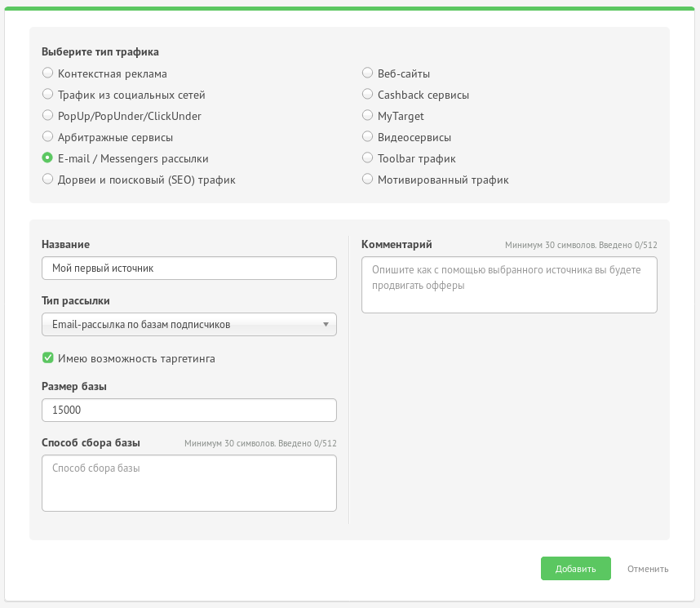The height and width of the screenshot is (608, 700).
Task: Pick the Видеосервисы traffic type
Action: click(367, 137)
